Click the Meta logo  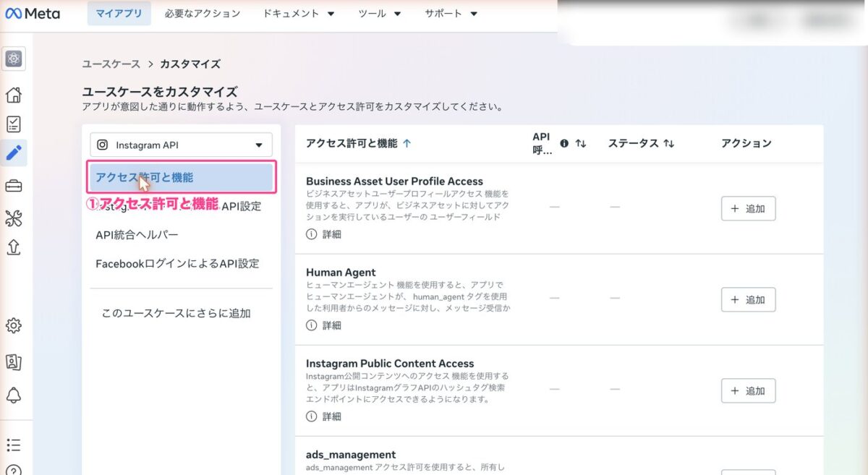(x=31, y=14)
